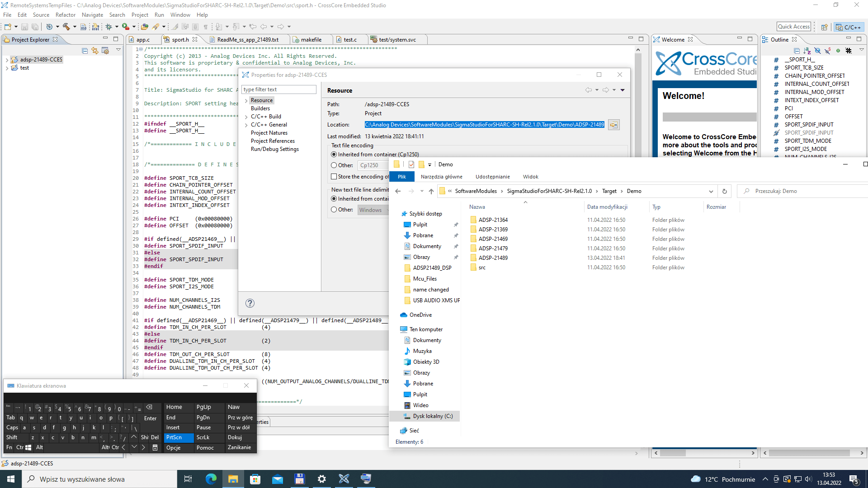
Task: Click the Search flashlight toolbar icon
Action: click(x=156, y=27)
